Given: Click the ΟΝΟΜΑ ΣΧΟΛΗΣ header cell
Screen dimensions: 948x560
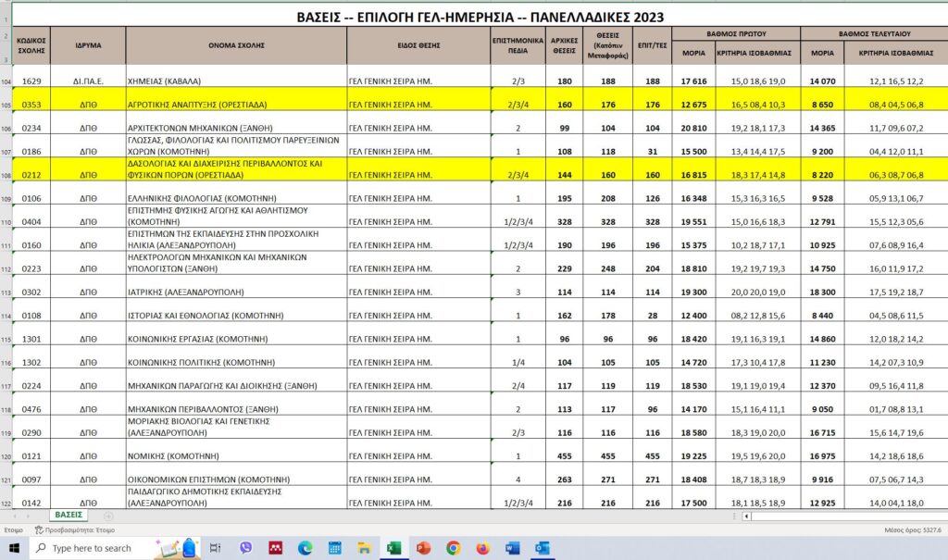Looking at the screenshot, I should (x=236, y=45).
